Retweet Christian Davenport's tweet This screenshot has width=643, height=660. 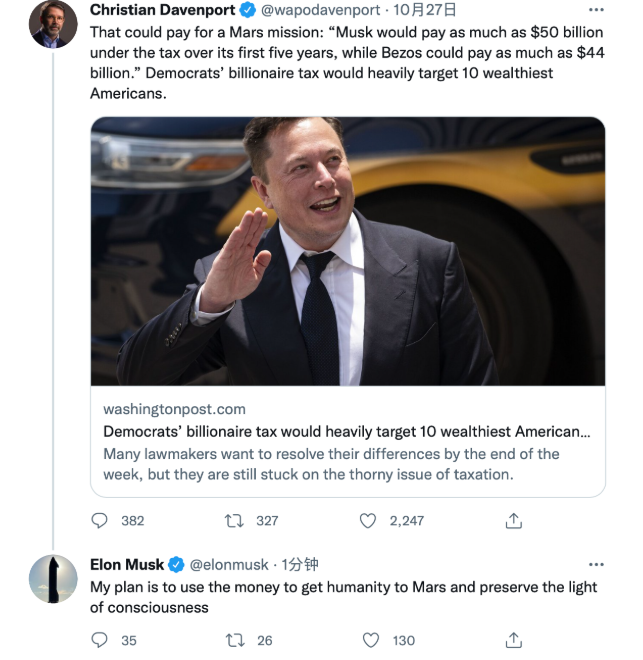(233, 521)
